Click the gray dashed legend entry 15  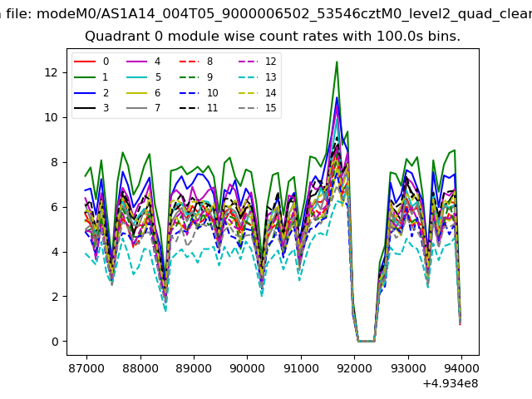[x=248, y=108]
